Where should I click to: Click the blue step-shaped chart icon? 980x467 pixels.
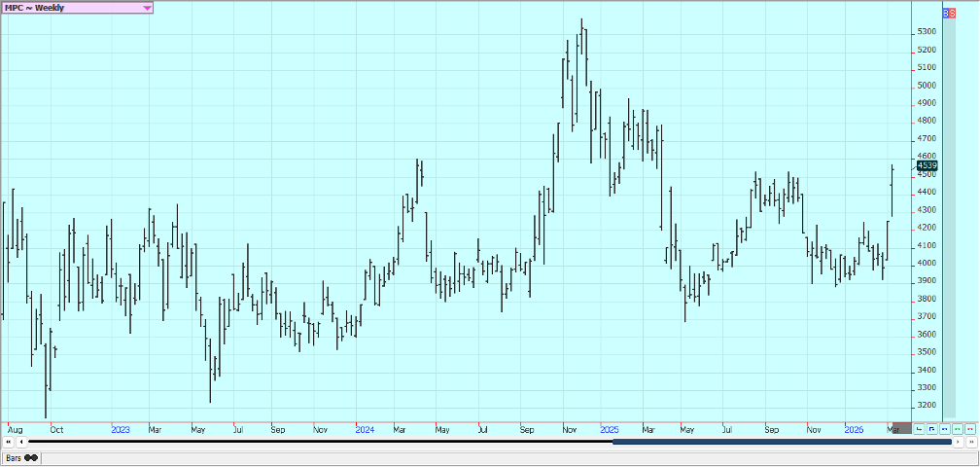click(931, 428)
